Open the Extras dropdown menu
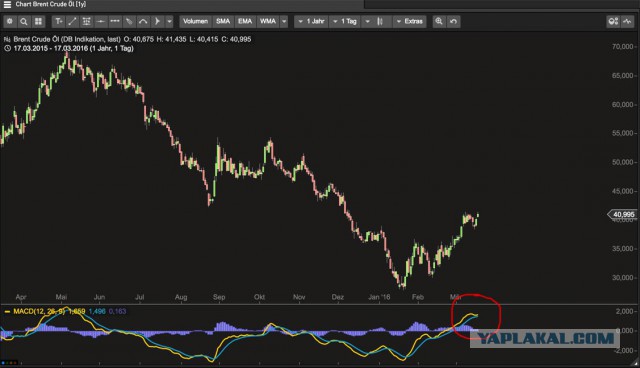 point(410,21)
